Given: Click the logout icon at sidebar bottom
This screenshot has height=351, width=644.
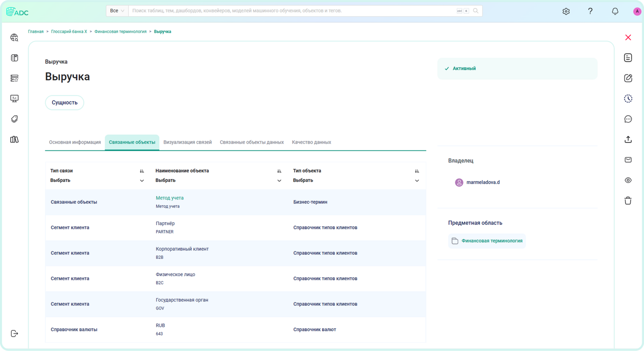Looking at the screenshot, I should (14, 334).
